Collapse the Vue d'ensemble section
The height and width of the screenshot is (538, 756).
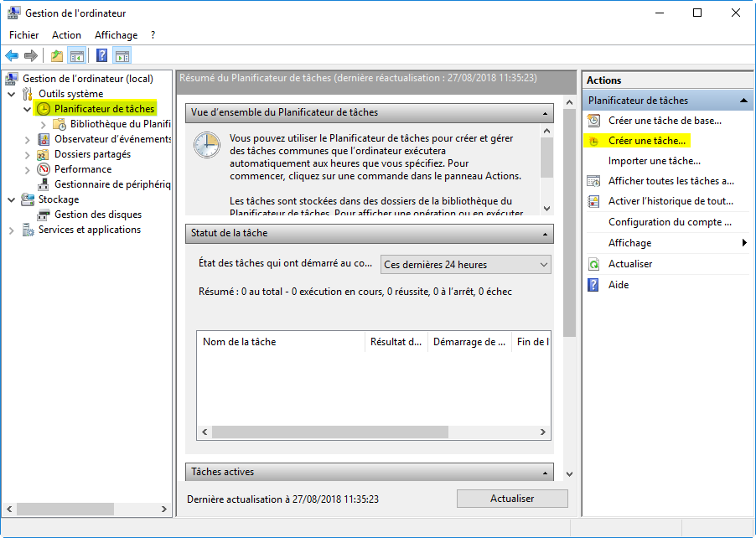545,113
